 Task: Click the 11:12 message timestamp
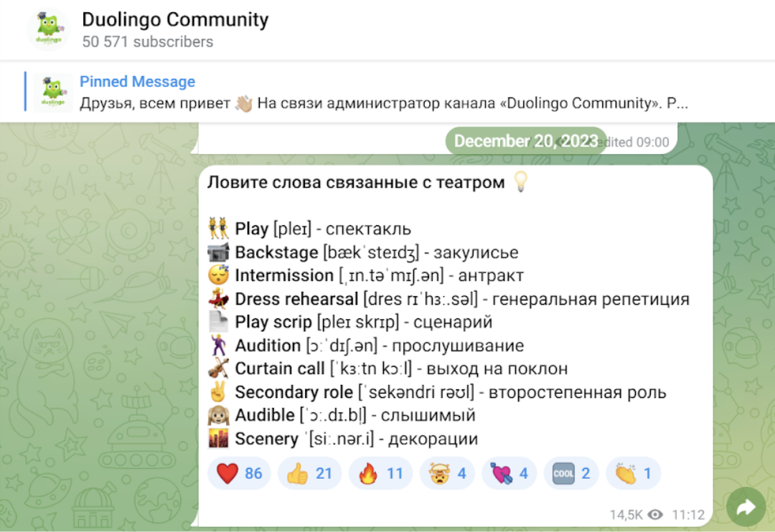(688, 515)
